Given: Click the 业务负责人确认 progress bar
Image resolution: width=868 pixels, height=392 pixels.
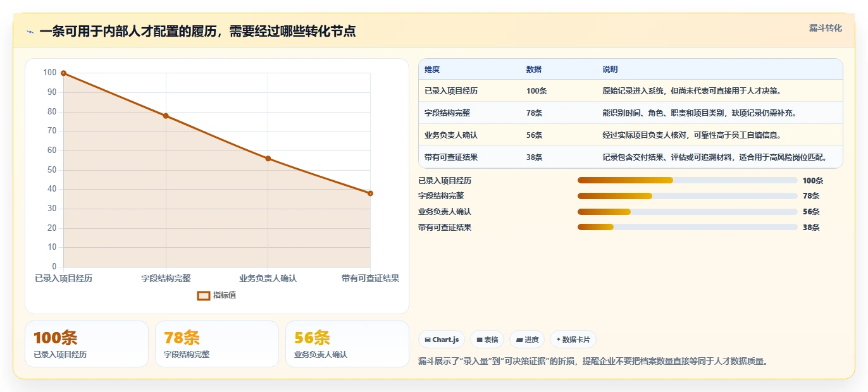Looking at the screenshot, I should click(x=687, y=212).
